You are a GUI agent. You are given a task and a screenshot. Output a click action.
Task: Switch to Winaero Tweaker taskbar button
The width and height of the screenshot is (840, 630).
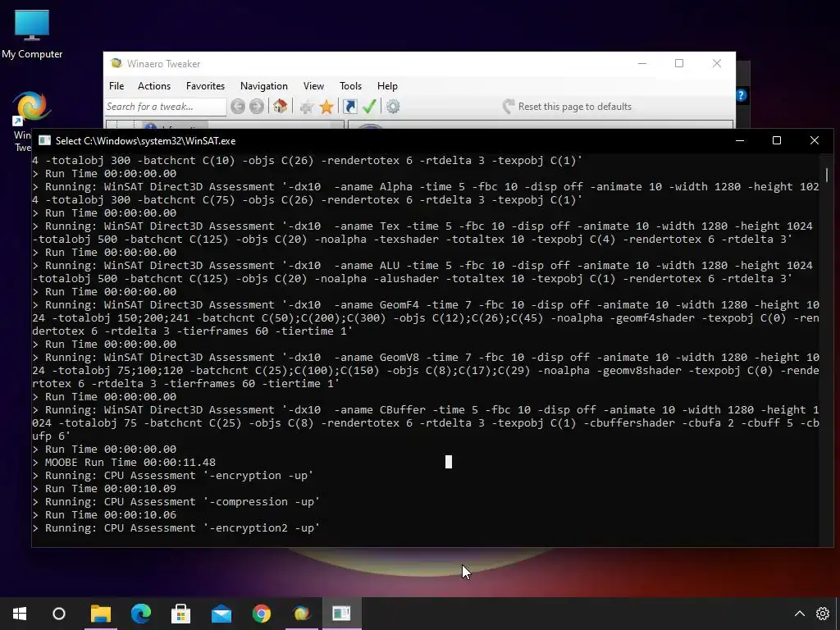pyautogui.click(x=302, y=614)
